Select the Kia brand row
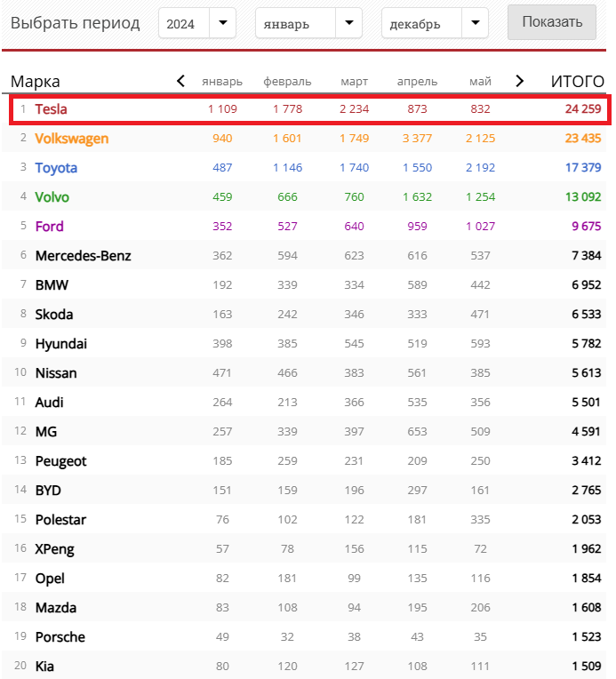616x679 pixels. (x=304, y=666)
